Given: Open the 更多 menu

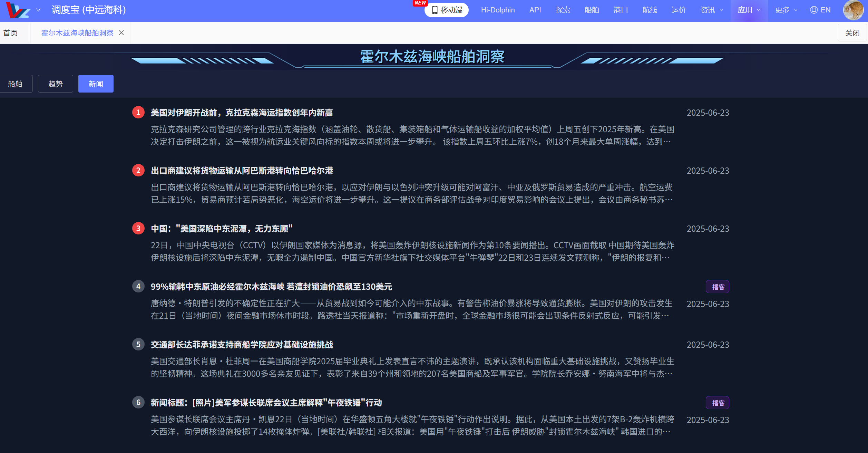Looking at the screenshot, I should tap(786, 10).
